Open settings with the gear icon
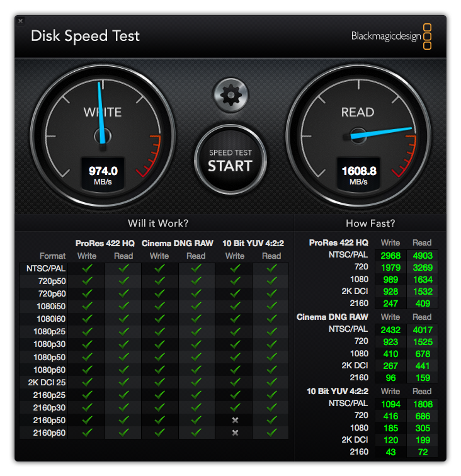The width and height of the screenshot is (461, 476). click(230, 95)
